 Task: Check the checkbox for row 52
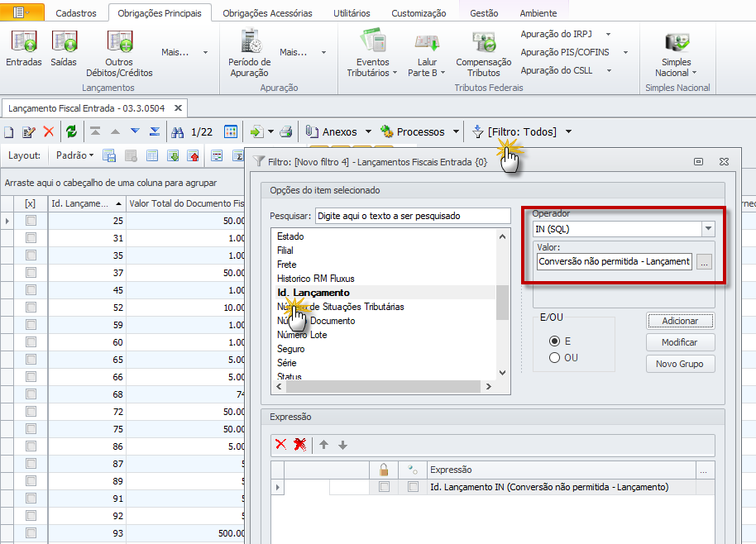point(31,308)
